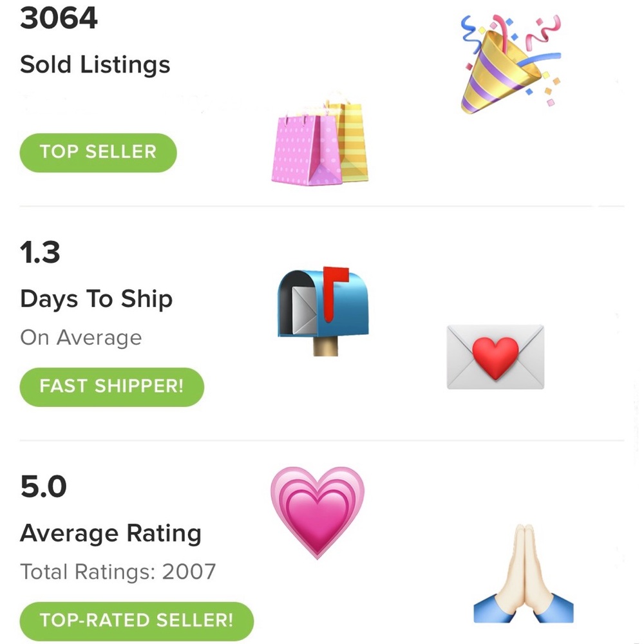644x644 pixels.
Task: Select the Days To Ship heading
Action: coord(96,299)
